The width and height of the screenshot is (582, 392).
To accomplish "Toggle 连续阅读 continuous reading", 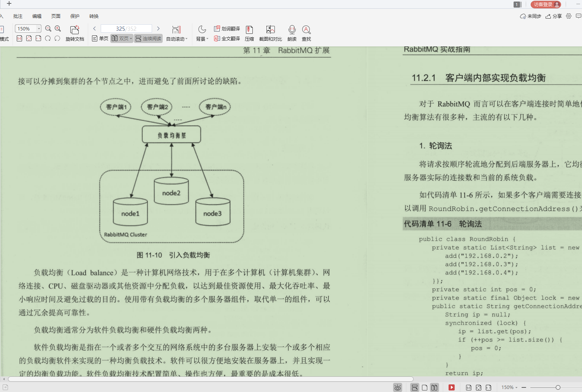I will pos(148,38).
